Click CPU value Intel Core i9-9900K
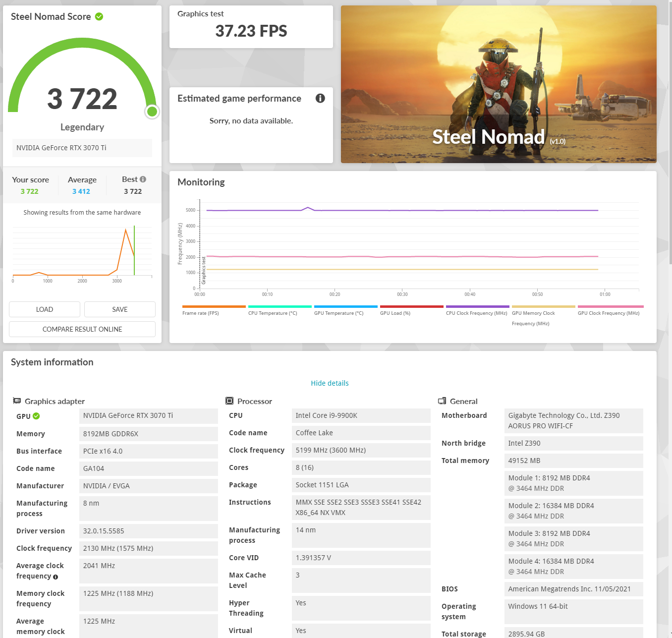Image resolution: width=672 pixels, height=638 pixels. click(x=361, y=415)
